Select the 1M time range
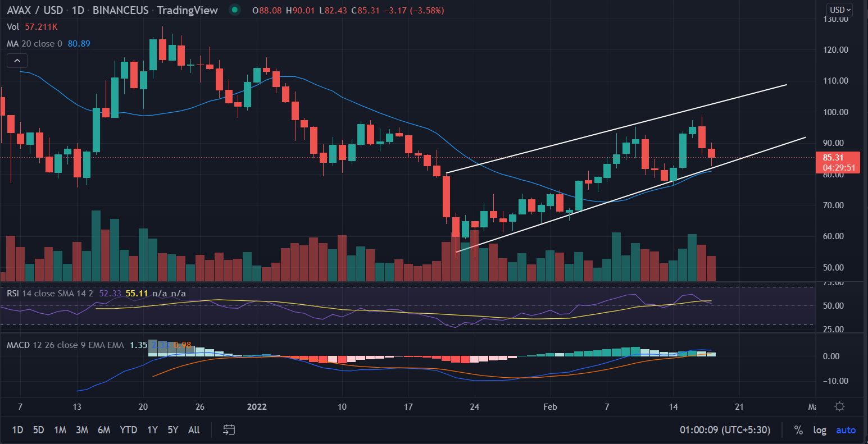Screen dimensions: 868x444 point(60,430)
